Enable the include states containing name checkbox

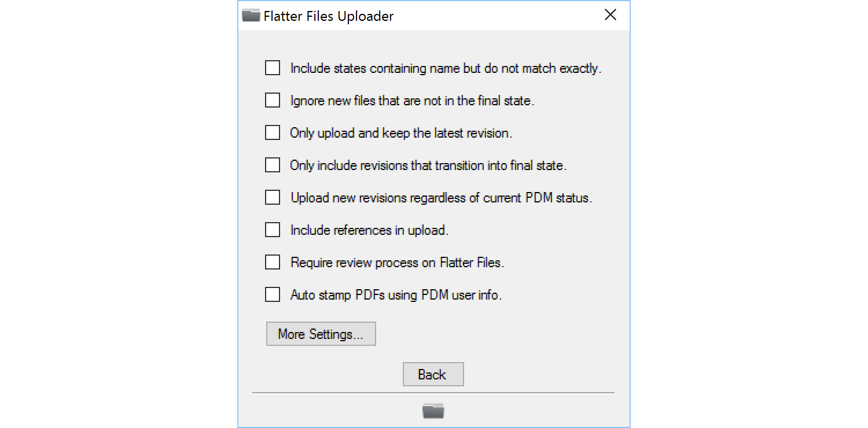click(x=273, y=68)
